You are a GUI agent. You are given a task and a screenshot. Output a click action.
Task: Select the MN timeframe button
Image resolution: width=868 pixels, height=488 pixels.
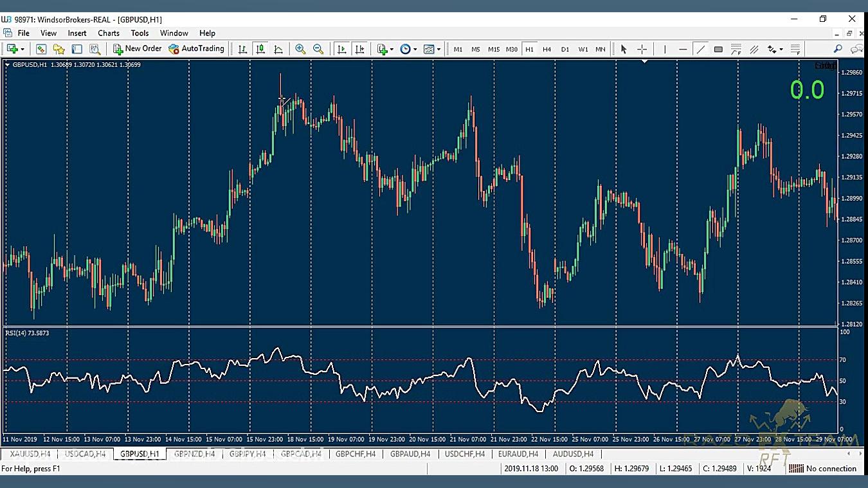pos(600,49)
